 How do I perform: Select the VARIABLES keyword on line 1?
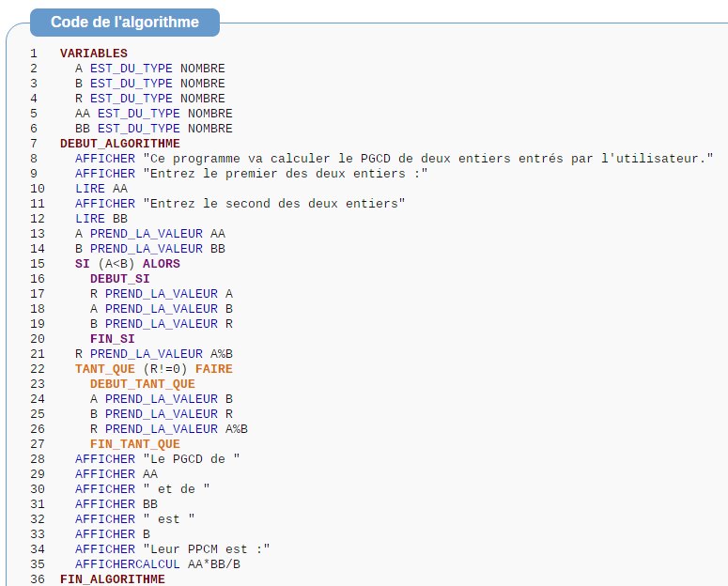(x=94, y=54)
